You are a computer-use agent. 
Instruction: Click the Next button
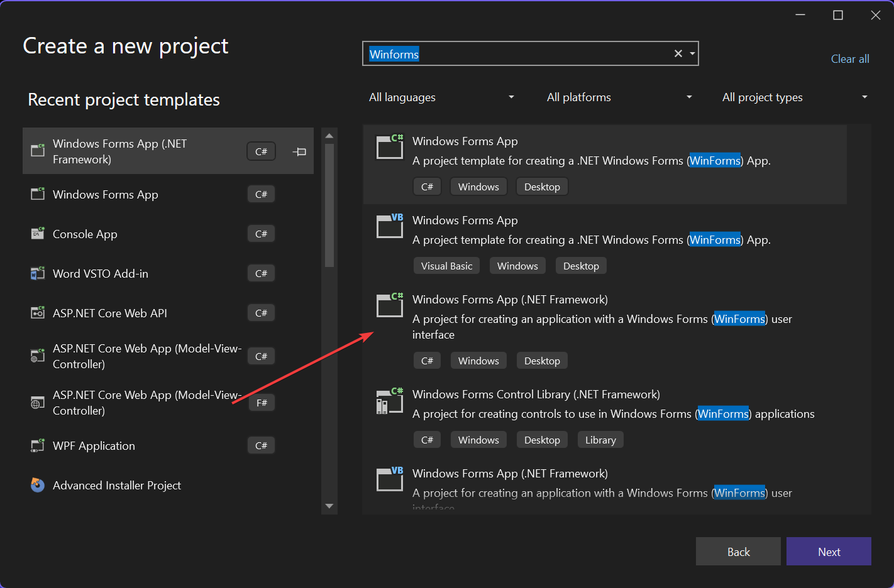(x=829, y=551)
